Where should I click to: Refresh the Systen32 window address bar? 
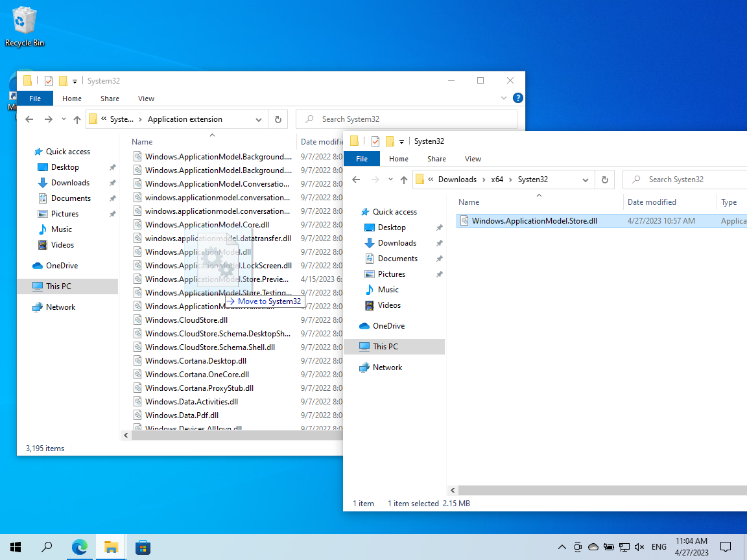604,180
